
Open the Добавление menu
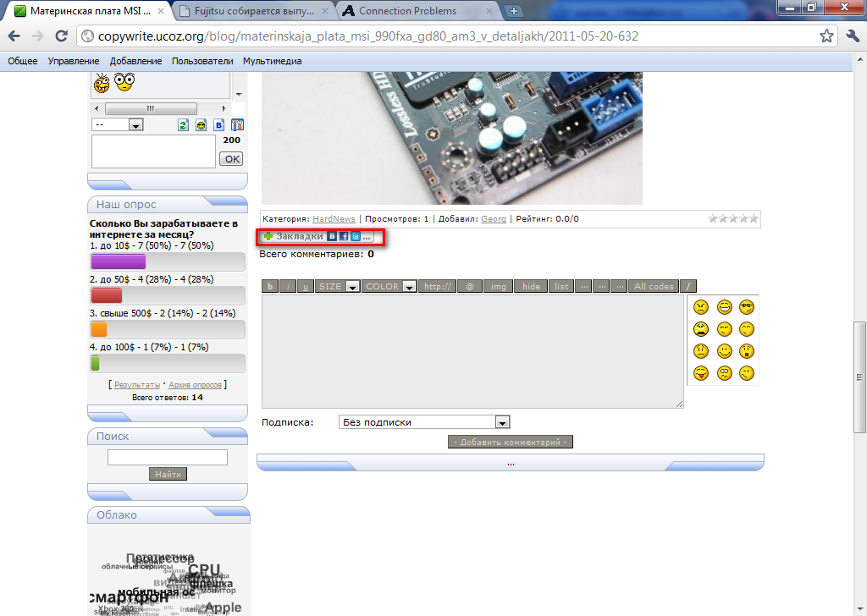click(x=136, y=61)
